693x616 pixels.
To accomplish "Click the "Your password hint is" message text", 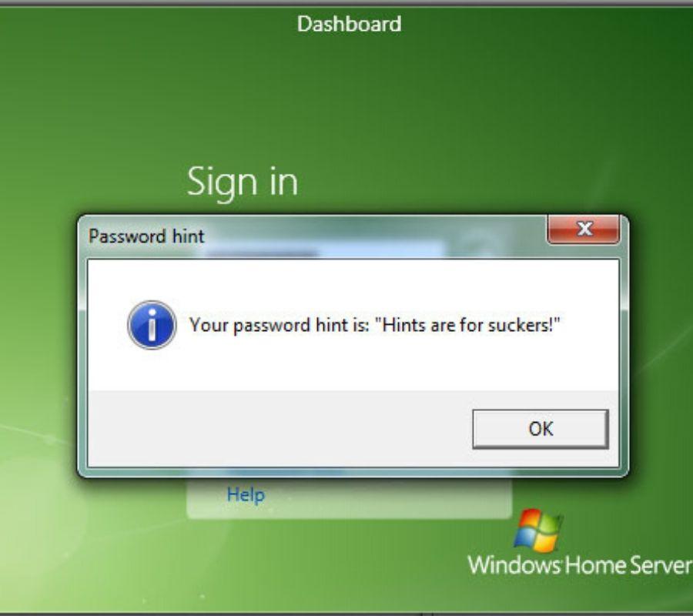I will (279, 325).
